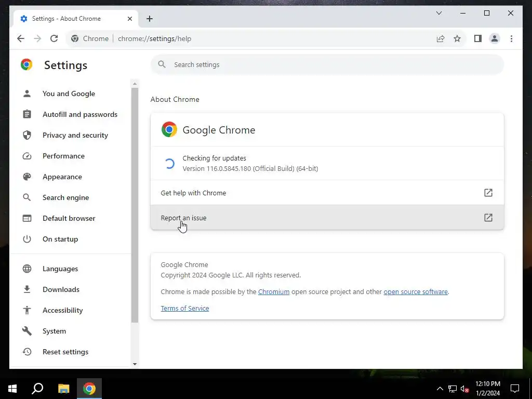This screenshot has width=532, height=399.
Task: Open a new tab with the plus icon
Action: coord(150,19)
